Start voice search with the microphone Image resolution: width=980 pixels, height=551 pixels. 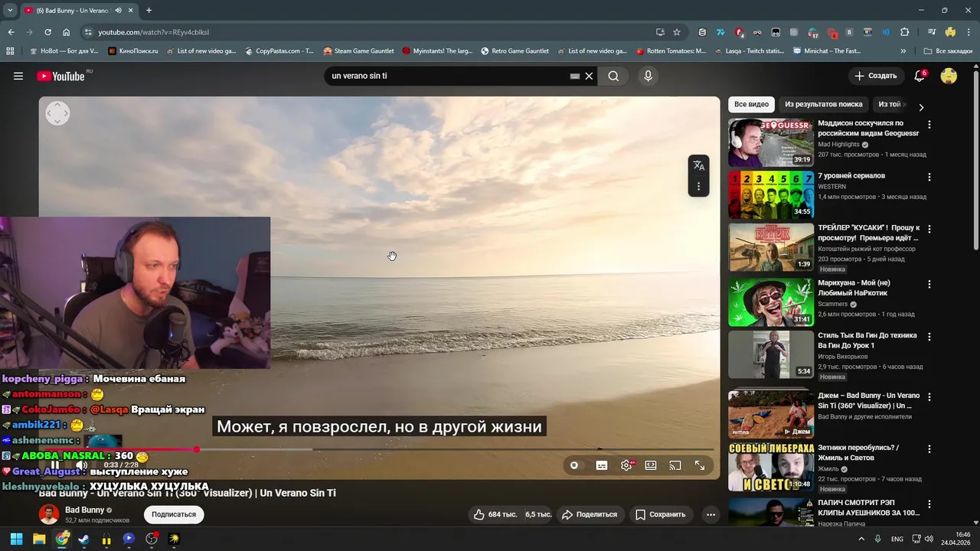[648, 76]
